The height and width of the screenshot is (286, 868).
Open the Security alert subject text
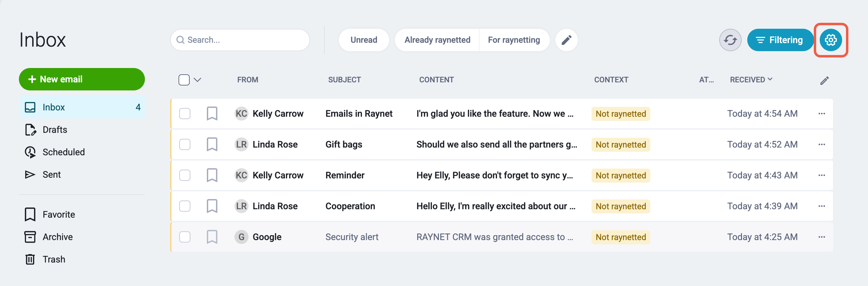[352, 237]
